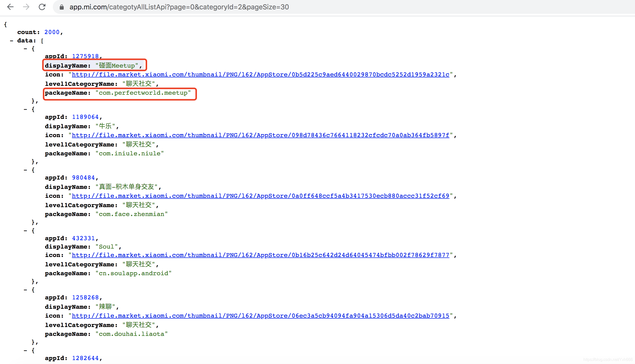The width and height of the screenshot is (635, 364).
Task: Click packageName "com.perfectworld.meetup"
Action: (143, 93)
